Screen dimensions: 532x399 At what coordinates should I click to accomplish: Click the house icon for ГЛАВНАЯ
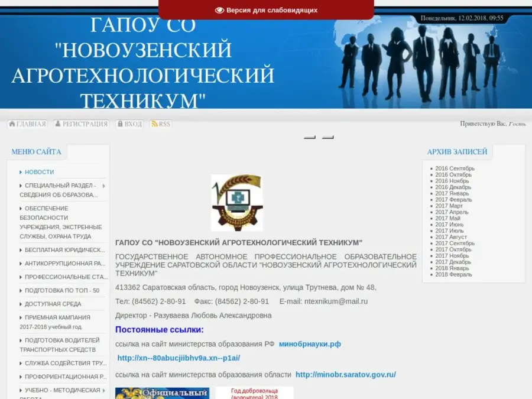coord(12,124)
